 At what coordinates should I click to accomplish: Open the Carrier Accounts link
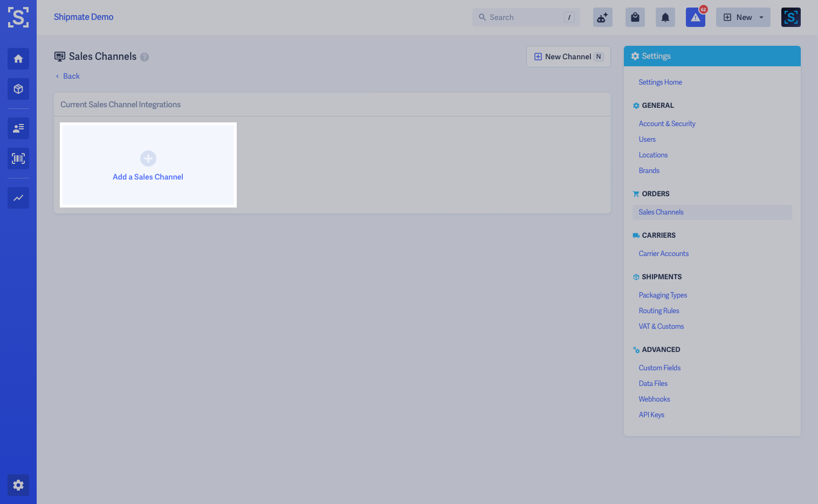pos(663,253)
